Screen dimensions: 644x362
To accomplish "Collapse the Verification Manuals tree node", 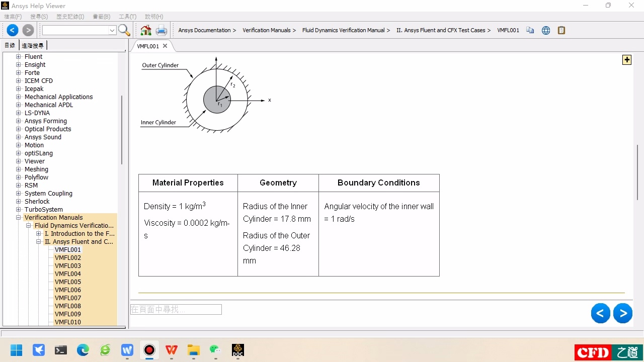I will point(19,218).
